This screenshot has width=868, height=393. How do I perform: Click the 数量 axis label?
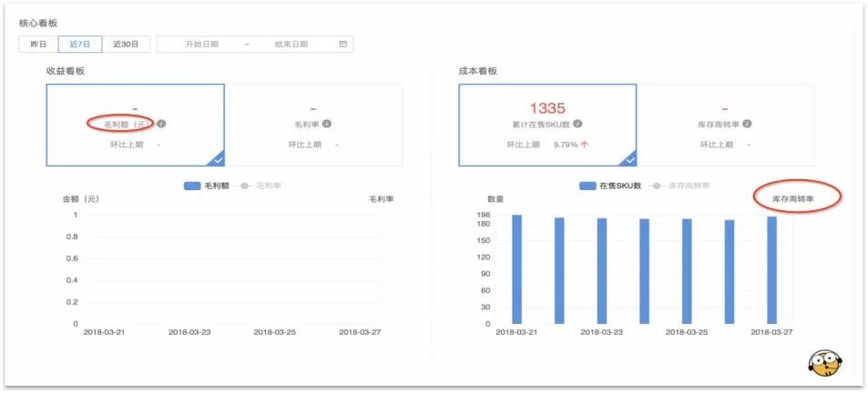coord(495,199)
